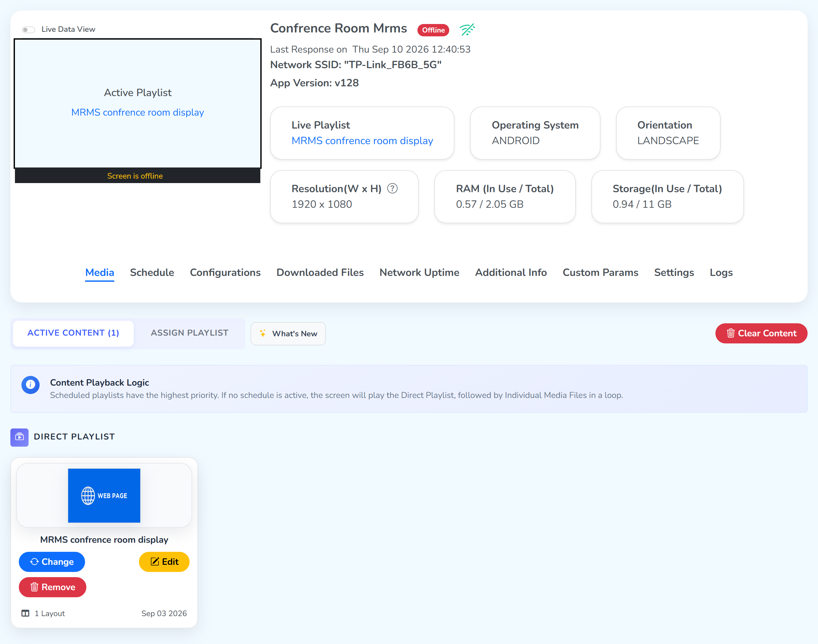
Task: Click the LANDSCAPE orientation value
Action: [x=668, y=141]
